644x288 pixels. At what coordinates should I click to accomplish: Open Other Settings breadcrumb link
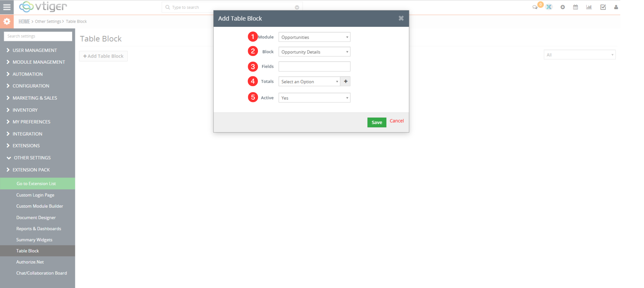click(48, 21)
